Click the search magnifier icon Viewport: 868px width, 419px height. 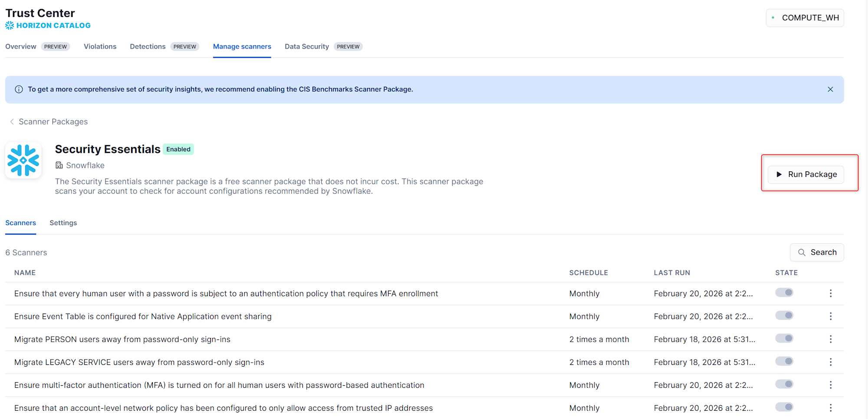(x=802, y=252)
